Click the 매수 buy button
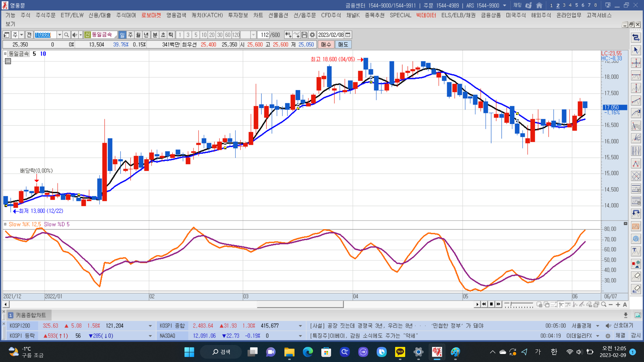This screenshot has height=362, width=644. 326,45
